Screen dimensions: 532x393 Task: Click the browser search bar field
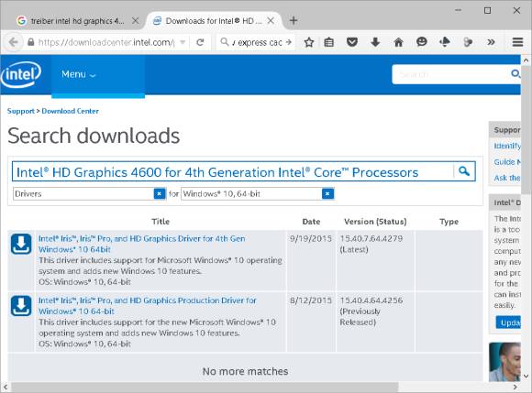click(x=256, y=42)
